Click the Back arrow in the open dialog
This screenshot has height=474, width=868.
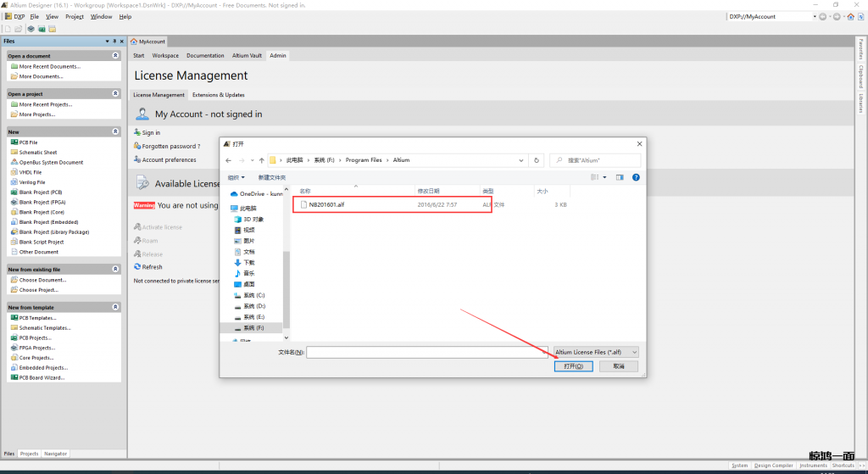tap(229, 159)
